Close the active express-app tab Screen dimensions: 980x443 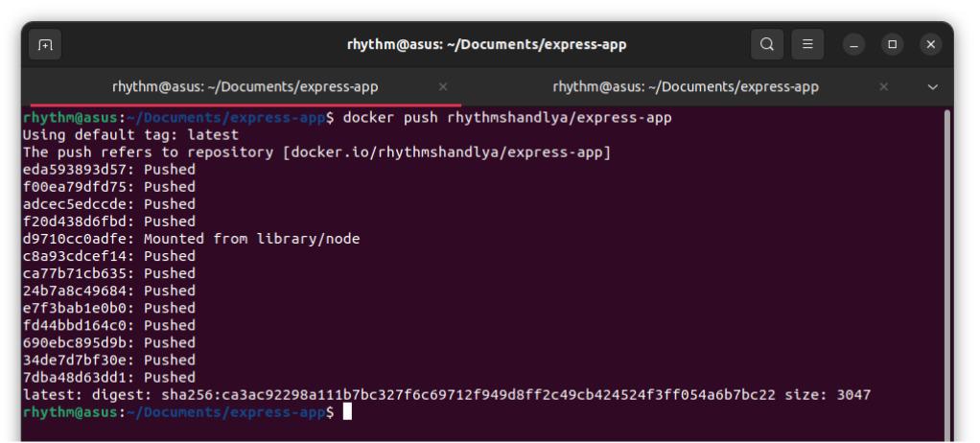pos(443,86)
